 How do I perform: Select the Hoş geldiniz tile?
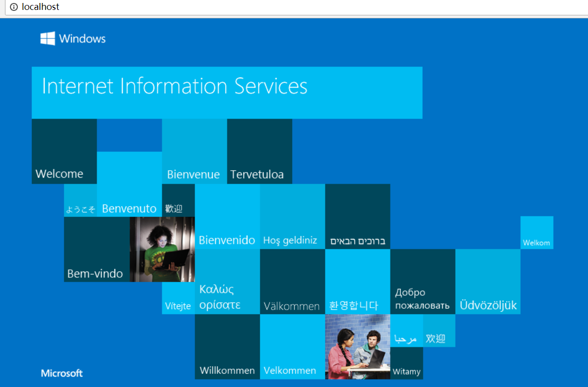(292, 216)
